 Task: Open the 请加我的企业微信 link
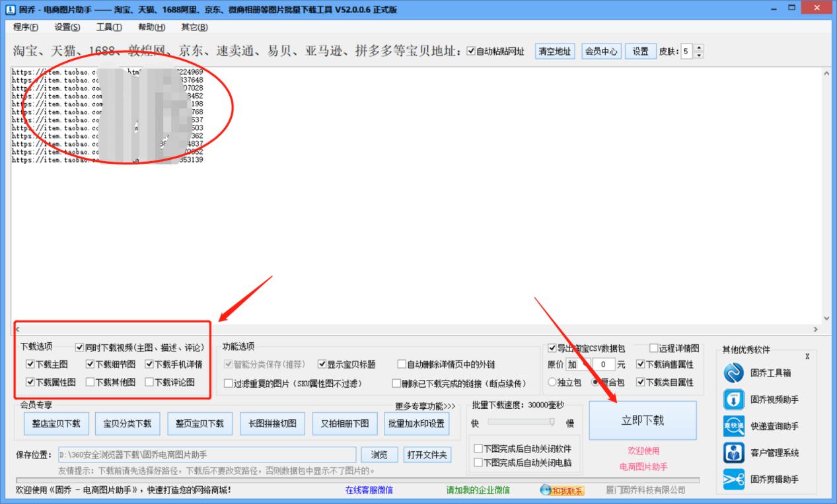tap(478, 490)
